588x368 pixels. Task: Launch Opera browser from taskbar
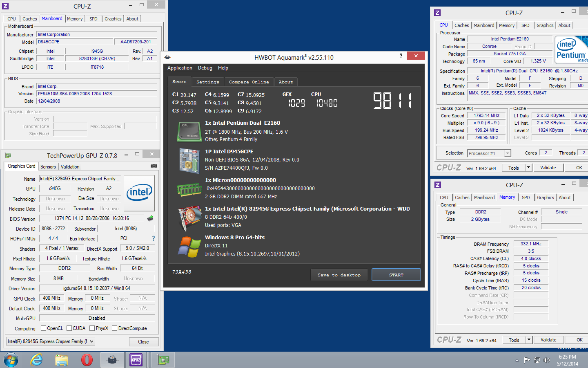pyautogui.click(x=87, y=360)
